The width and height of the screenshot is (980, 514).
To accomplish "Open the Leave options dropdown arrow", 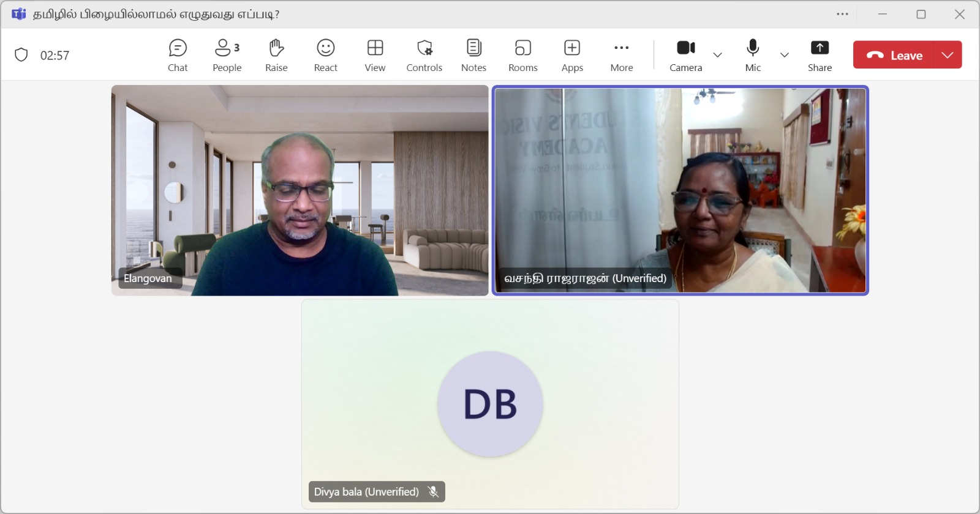I will click(948, 55).
